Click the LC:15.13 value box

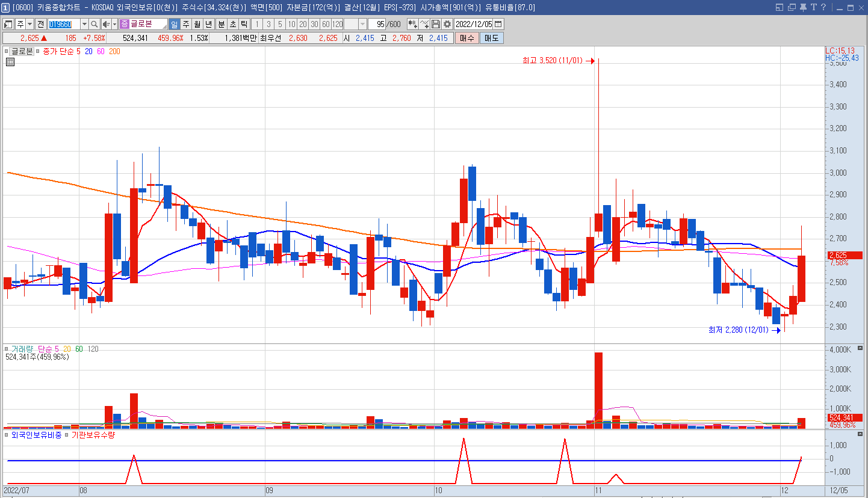click(x=839, y=51)
